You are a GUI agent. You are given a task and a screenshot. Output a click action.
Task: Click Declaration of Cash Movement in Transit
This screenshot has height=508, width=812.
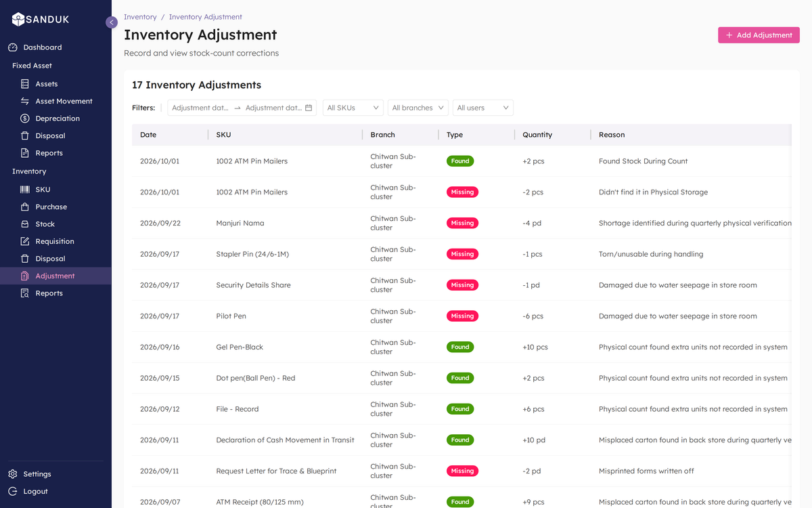click(x=285, y=440)
